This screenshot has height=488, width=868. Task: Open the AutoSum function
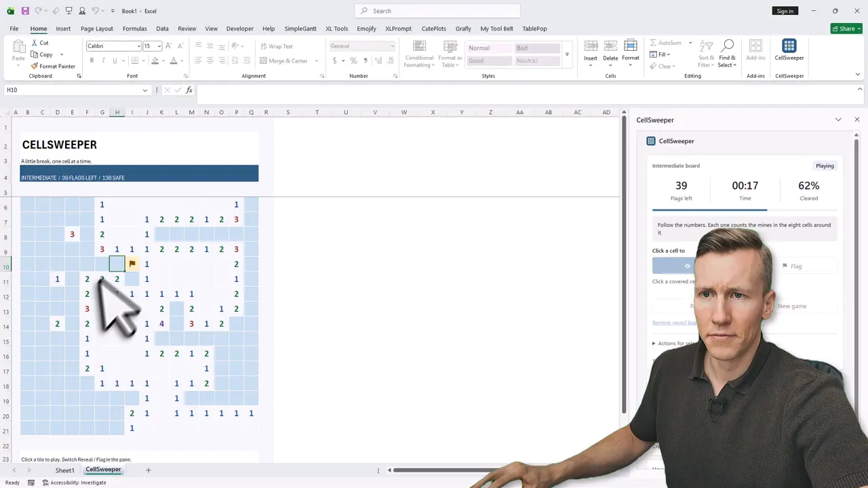665,43
